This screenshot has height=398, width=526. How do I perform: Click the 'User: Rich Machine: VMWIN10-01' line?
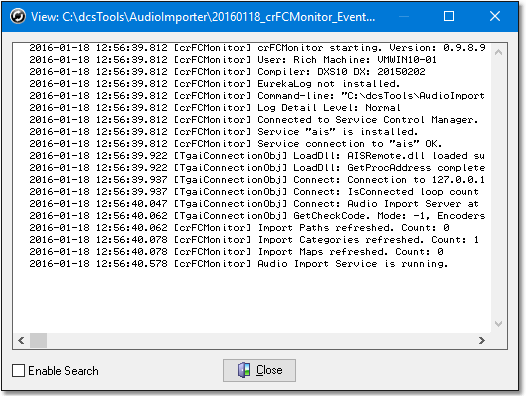click(x=233, y=60)
